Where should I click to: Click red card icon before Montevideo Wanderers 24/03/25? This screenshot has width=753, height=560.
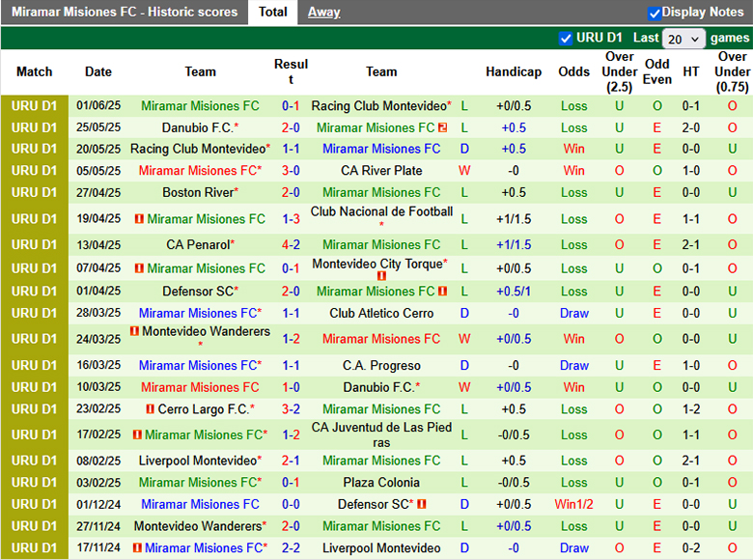click(x=134, y=331)
